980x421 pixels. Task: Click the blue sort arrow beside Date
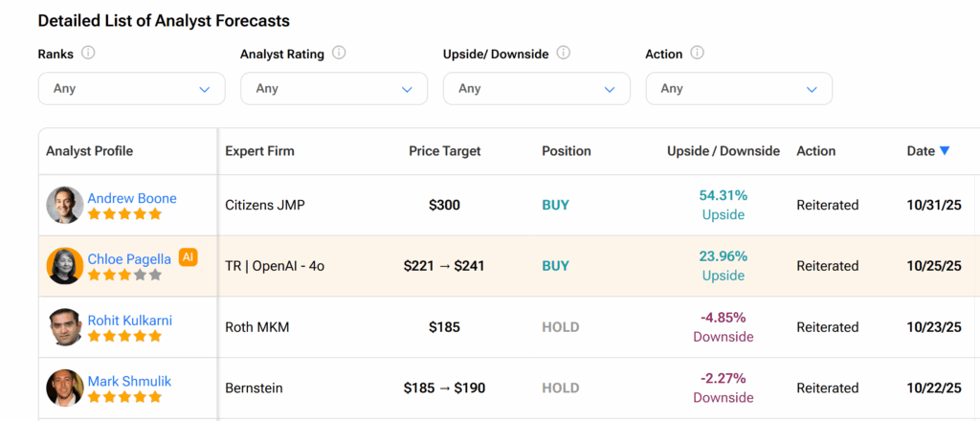click(x=945, y=151)
